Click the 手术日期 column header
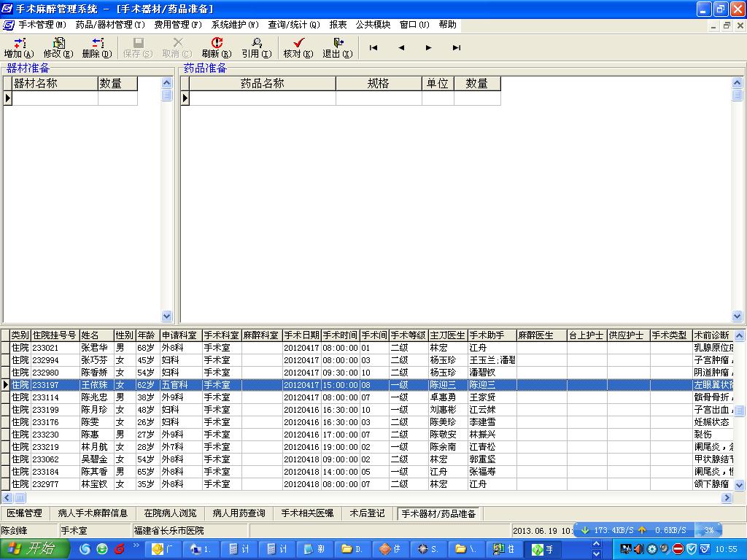Image resolution: width=747 pixels, height=560 pixels. pos(301,335)
